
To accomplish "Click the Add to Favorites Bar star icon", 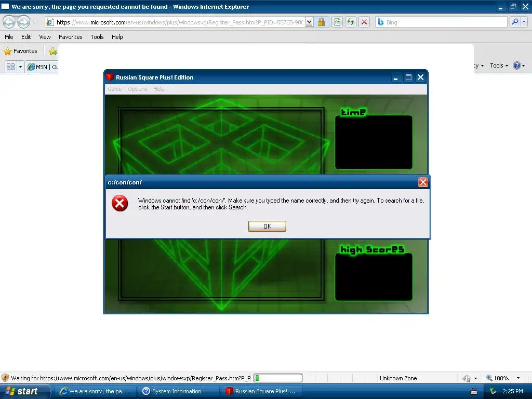I will pyautogui.click(x=53, y=51).
